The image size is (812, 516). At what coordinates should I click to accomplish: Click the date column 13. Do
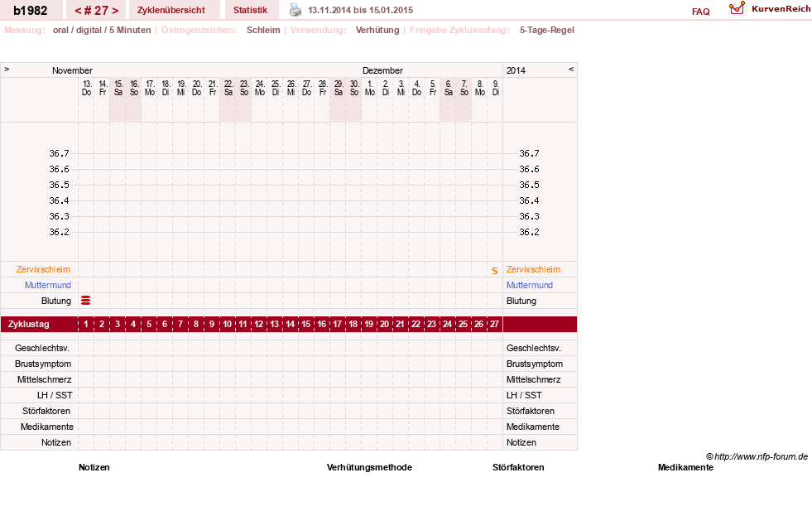coord(86,88)
